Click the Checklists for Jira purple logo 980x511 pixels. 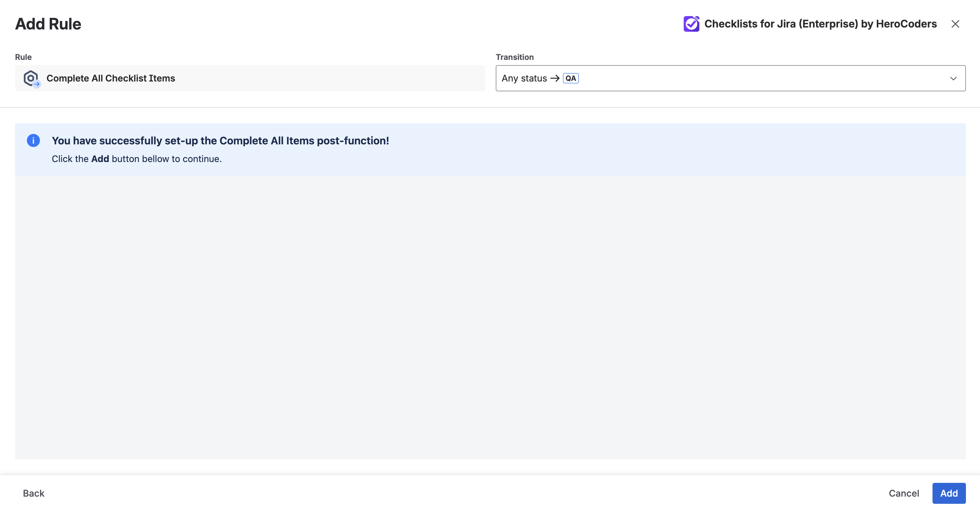click(x=691, y=24)
